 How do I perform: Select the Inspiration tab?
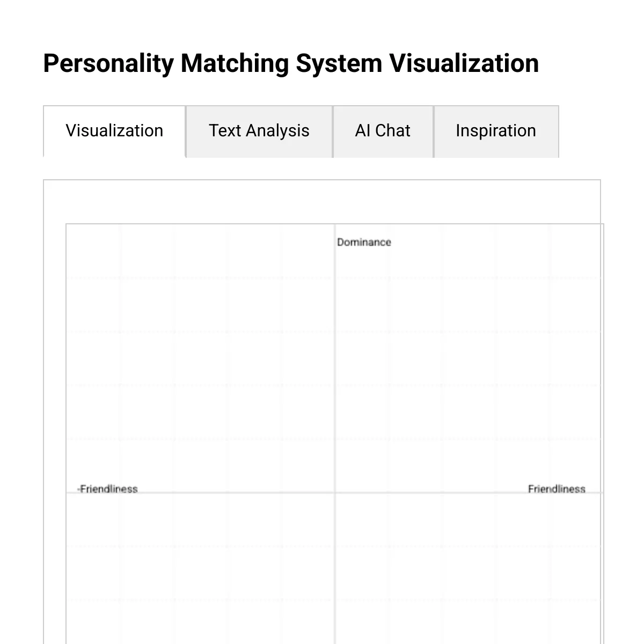495,131
